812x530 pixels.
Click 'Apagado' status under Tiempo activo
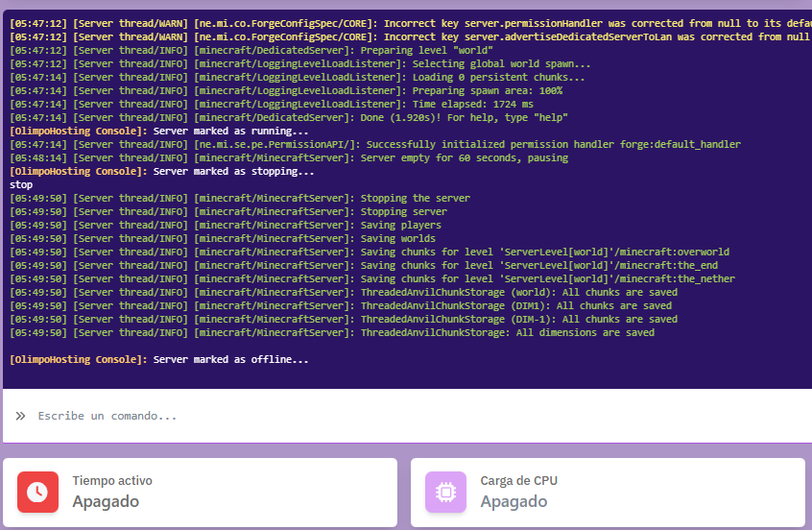(x=106, y=502)
